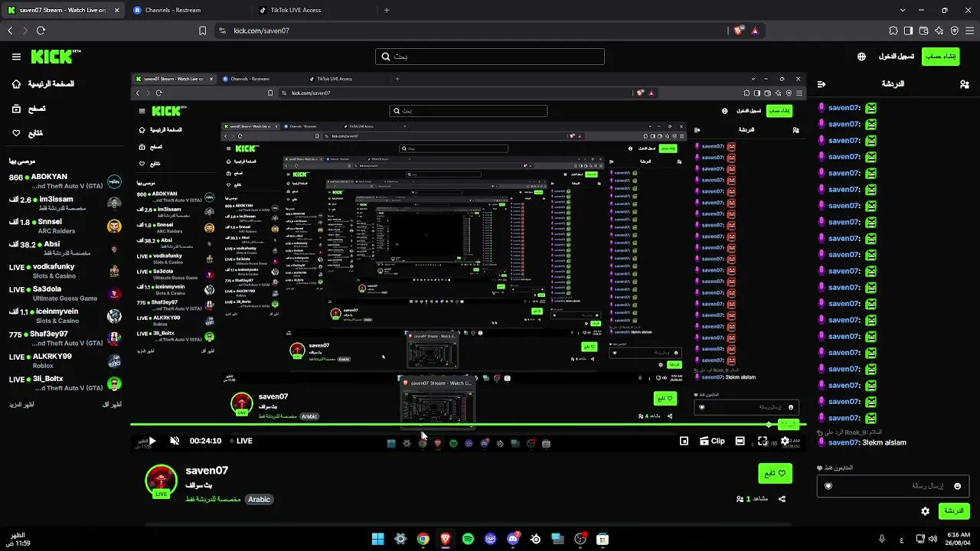Viewport: 980px width, 551px height.
Task: Open vodkafunky channel in sidebar
Action: (x=65, y=271)
